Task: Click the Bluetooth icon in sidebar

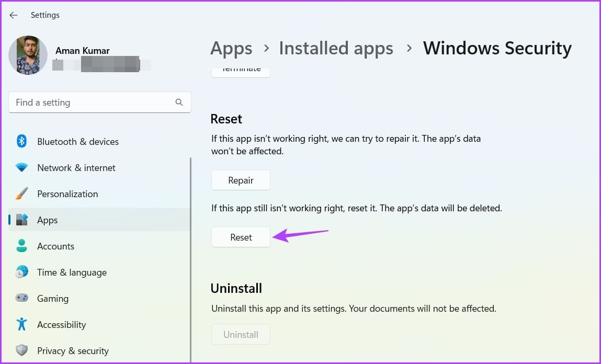Action: click(21, 141)
